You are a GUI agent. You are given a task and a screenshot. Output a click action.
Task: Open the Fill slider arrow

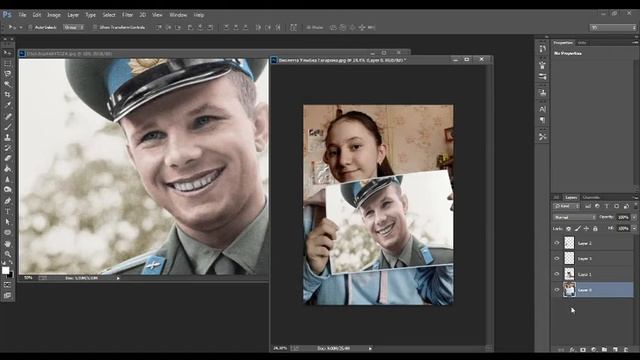pyautogui.click(x=634, y=229)
